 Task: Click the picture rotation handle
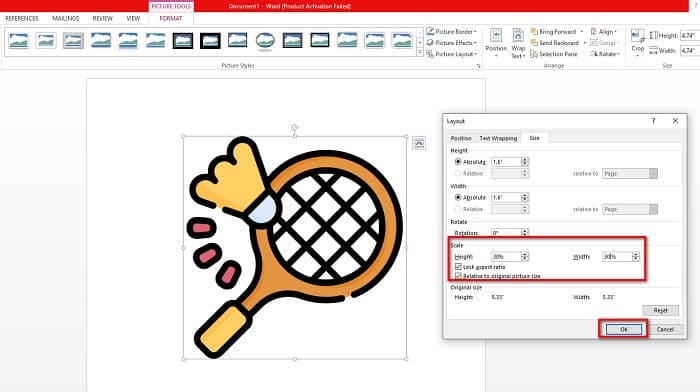point(295,128)
